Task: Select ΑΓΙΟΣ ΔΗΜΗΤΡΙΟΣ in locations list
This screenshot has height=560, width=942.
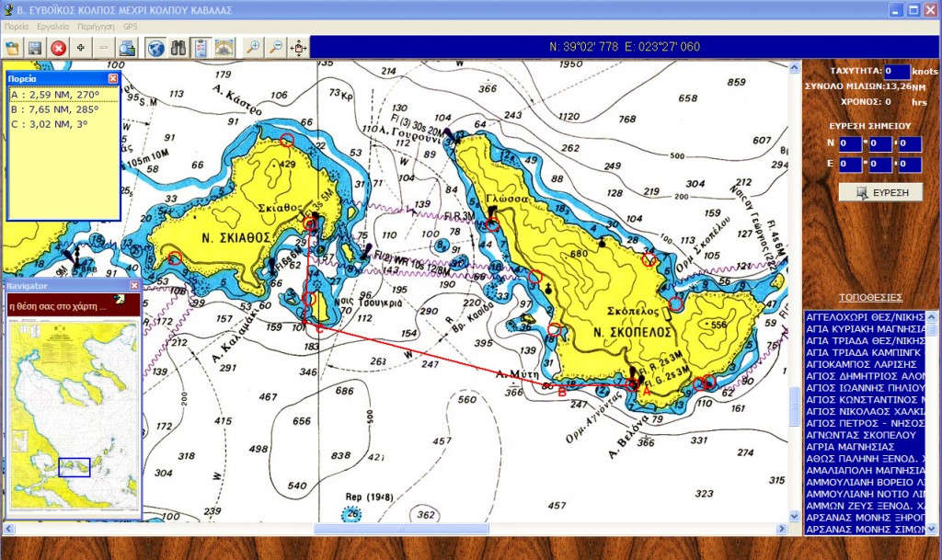Action: 865,376
